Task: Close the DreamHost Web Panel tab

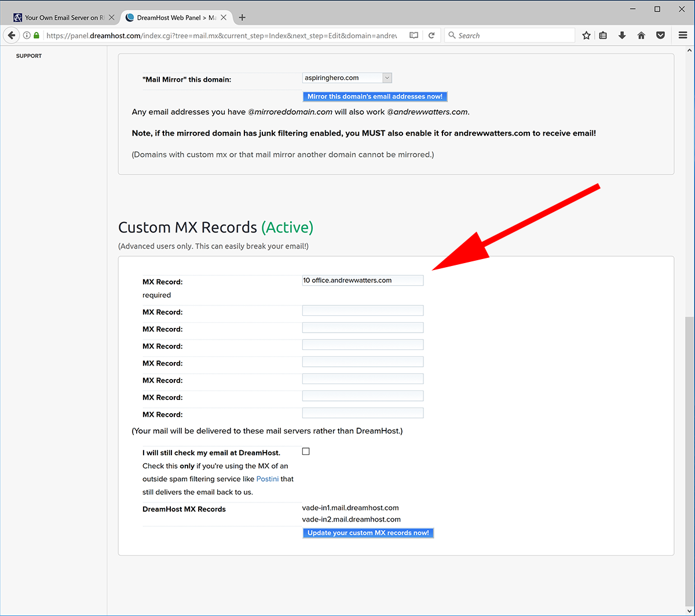Action: (224, 17)
